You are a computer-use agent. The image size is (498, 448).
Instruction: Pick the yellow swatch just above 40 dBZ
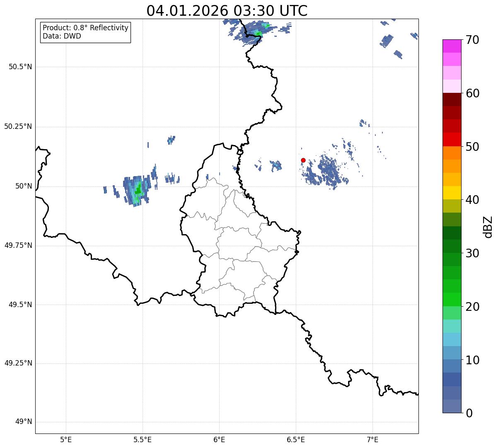452,193
